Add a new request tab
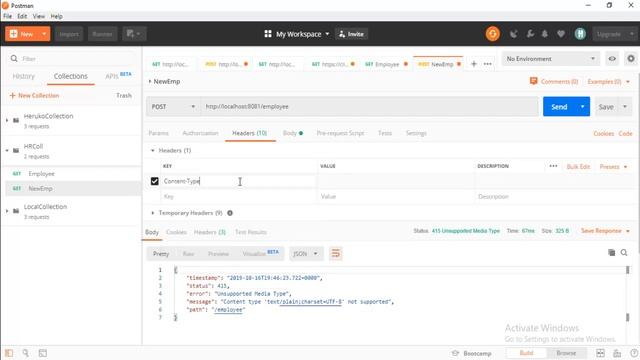640x360 pixels. pyautogui.click(x=474, y=64)
